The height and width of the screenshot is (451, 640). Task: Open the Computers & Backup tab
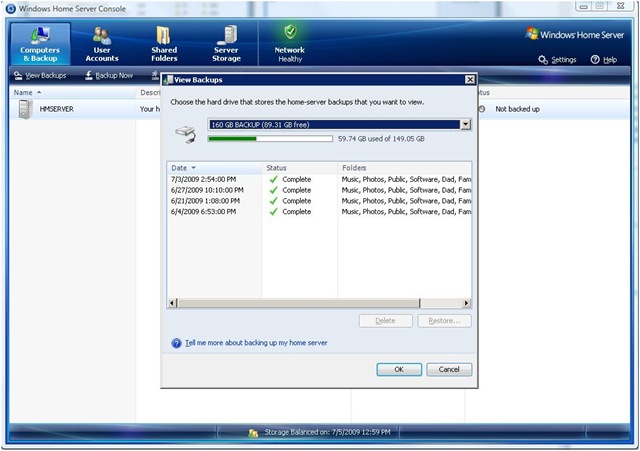coord(40,44)
